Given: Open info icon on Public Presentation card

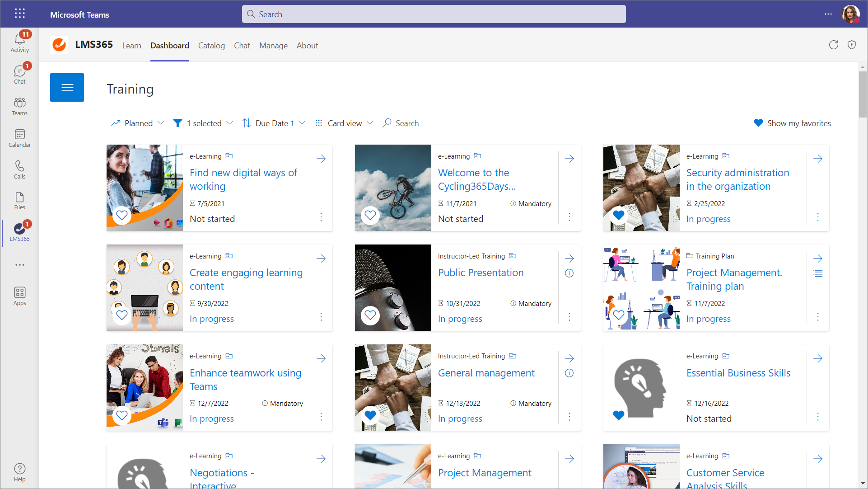Looking at the screenshot, I should pos(569,273).
